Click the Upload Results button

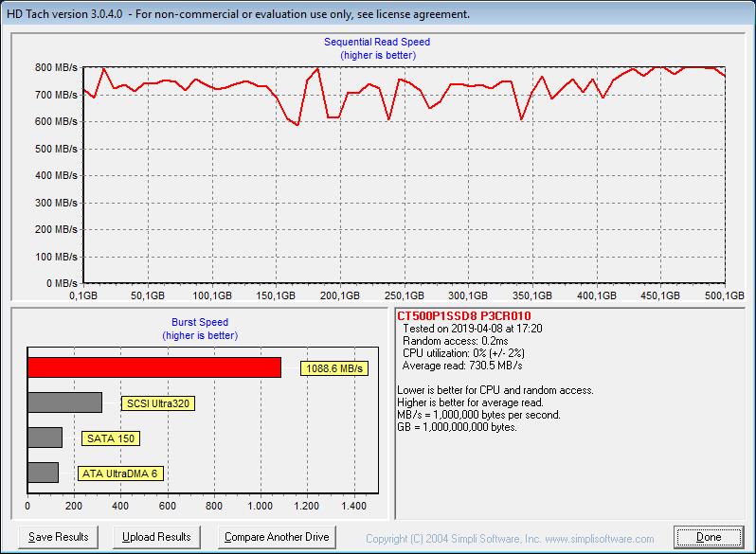[156, 537]
